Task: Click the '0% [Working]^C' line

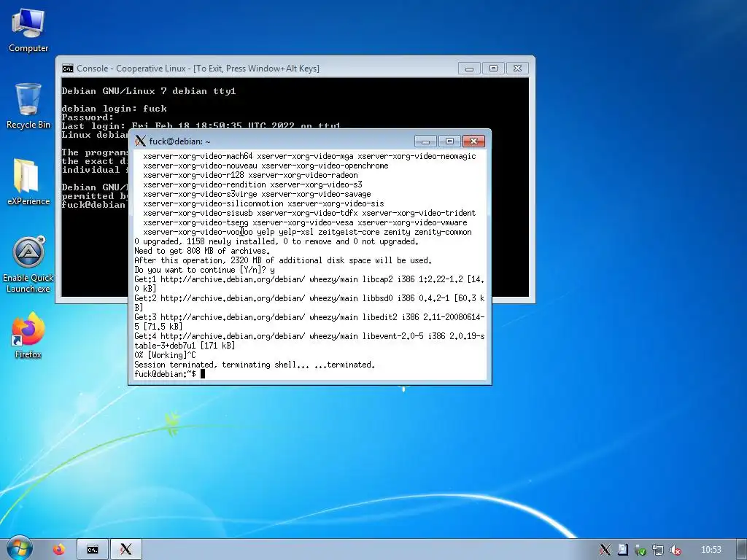Action: [165, 355]
